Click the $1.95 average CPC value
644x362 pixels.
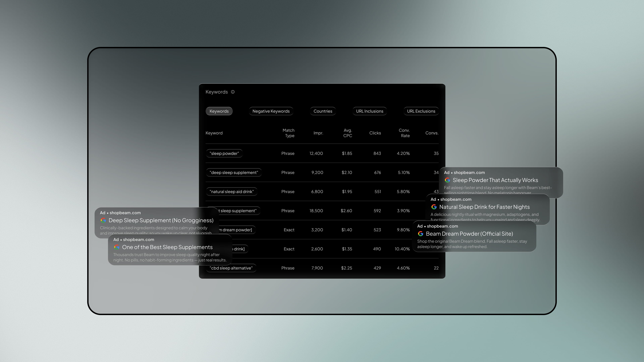(x=347, y=192)
